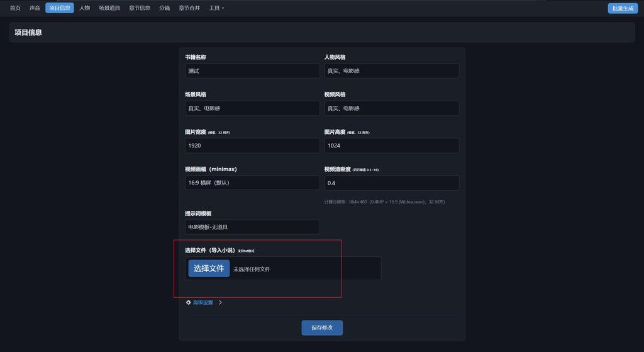Click the 项目信息 page heading
This screenshot has width=644, height=352.
(28, 33)
